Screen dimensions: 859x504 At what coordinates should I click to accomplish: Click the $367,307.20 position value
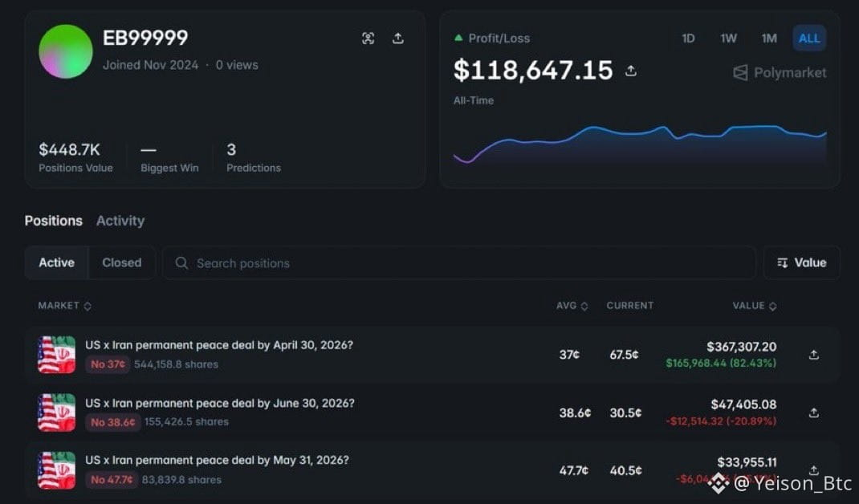[x=741, y=347]
